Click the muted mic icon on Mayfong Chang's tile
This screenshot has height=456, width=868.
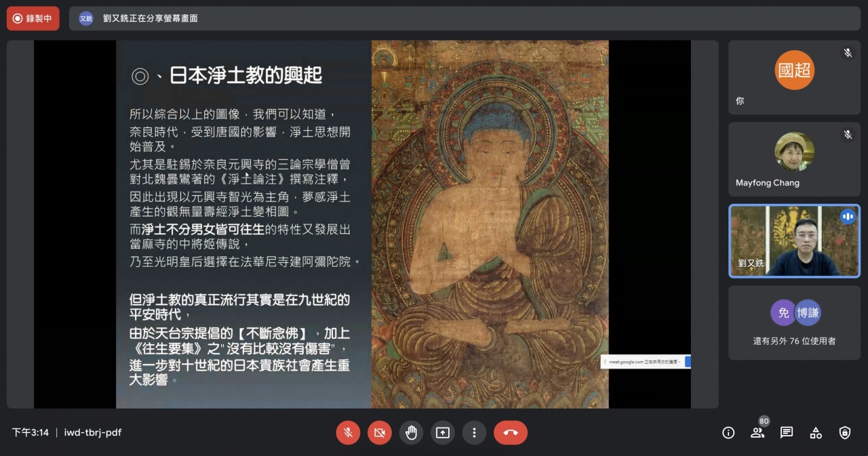[848, 135]
